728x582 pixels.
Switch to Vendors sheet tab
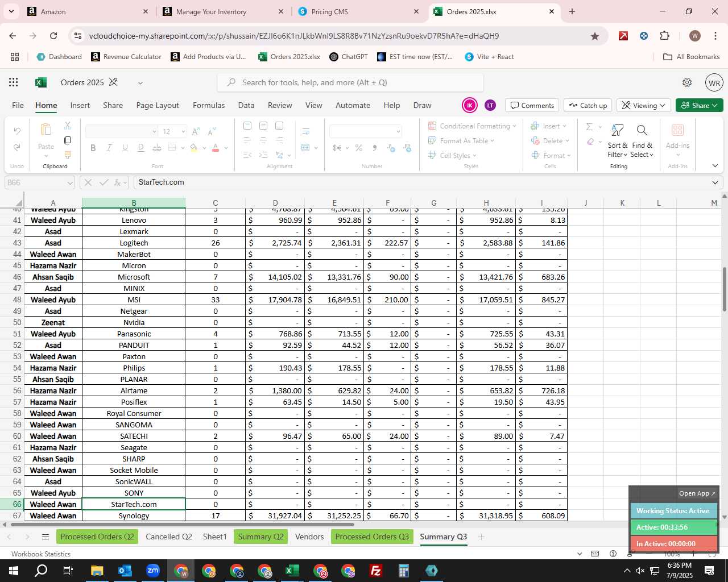tap(309, 537)
